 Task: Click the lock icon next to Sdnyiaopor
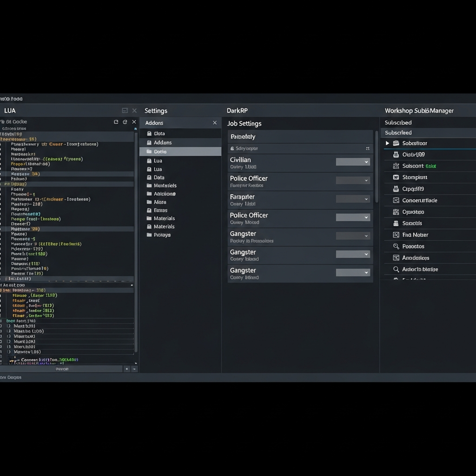click(232, 148)
